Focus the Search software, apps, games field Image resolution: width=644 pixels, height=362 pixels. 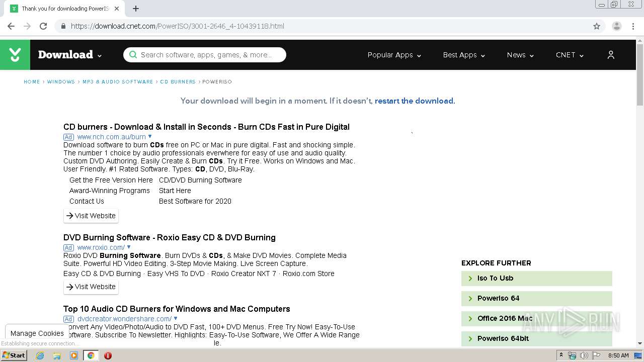point(205,55)
